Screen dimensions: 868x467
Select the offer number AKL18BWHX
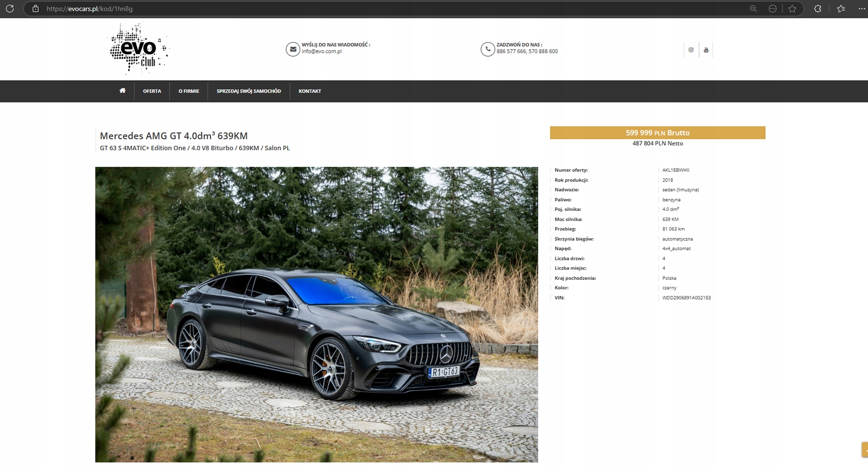(676, 170)
